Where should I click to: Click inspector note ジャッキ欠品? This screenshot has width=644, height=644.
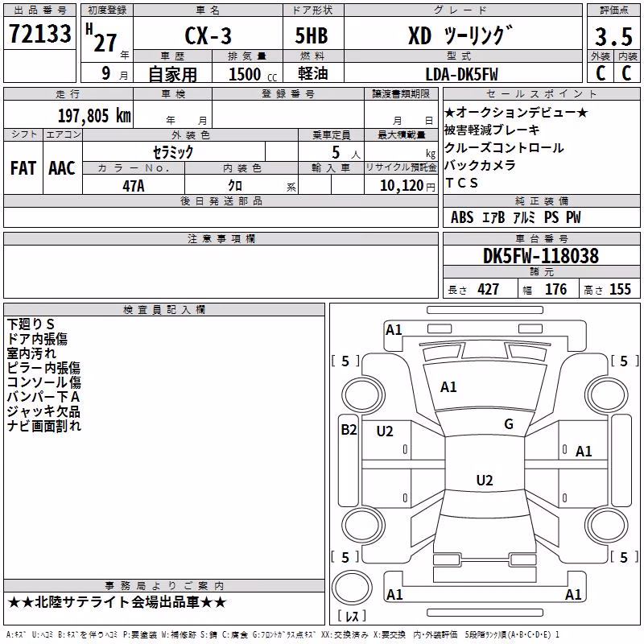[43, 411]
